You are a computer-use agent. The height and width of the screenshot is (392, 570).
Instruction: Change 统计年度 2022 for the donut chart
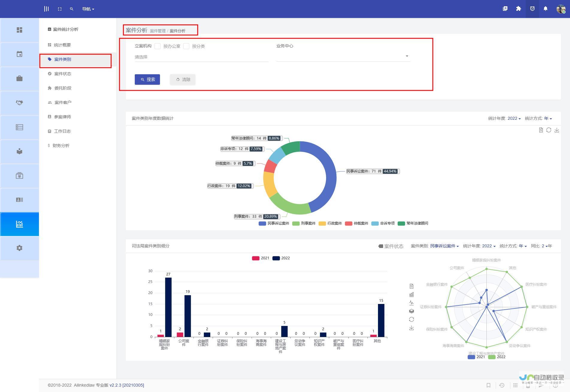click(x=514, y=118)
